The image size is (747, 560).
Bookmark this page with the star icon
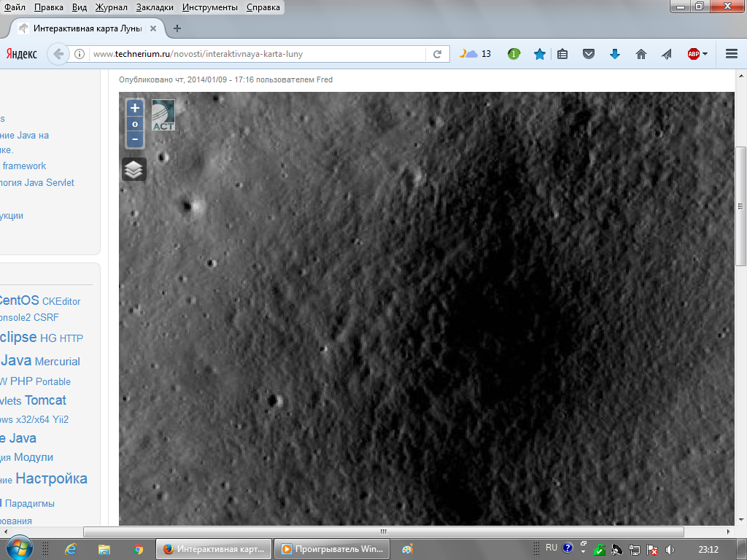[x=539, y=54]
